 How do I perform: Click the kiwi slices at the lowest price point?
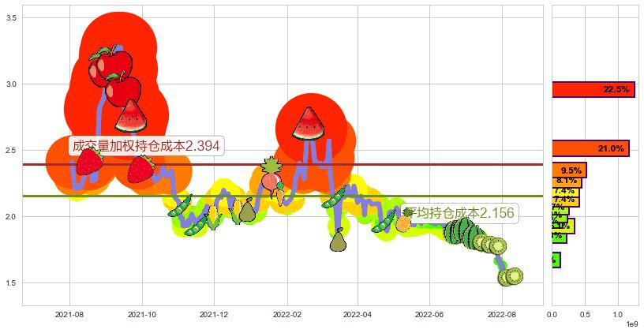pos(510,276)
